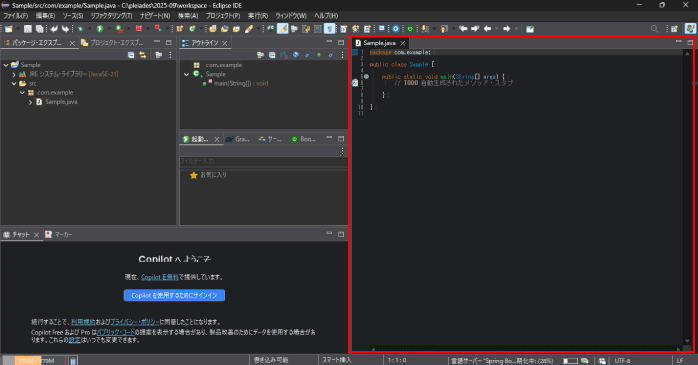698x365 pixels.
Task: Click the Back navigation arrow icon
Action: coord(487,29)
